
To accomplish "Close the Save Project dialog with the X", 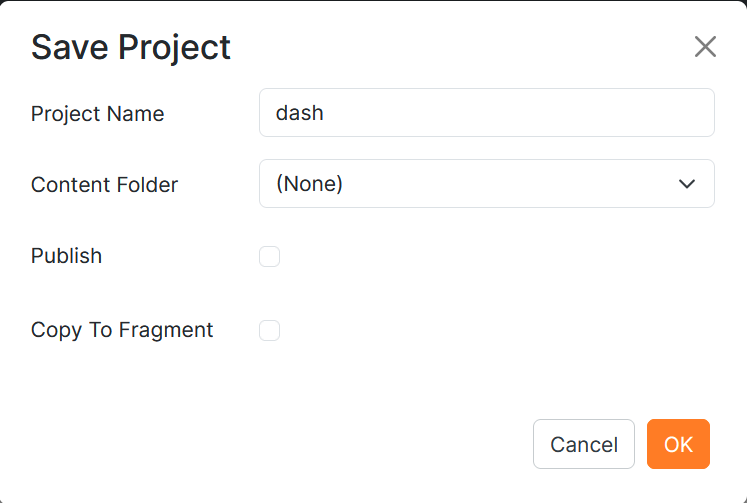I will 705,47.
